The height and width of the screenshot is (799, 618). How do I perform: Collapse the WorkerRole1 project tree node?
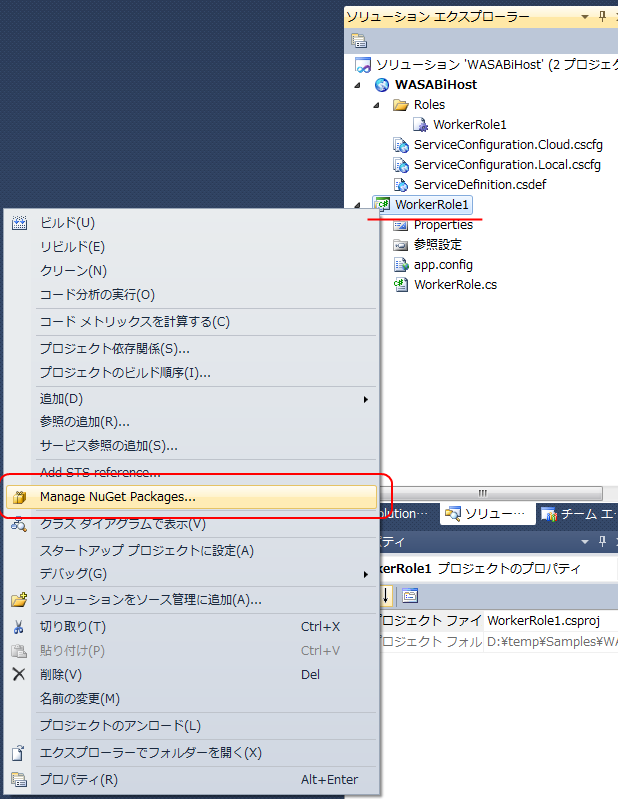[358, 205]
